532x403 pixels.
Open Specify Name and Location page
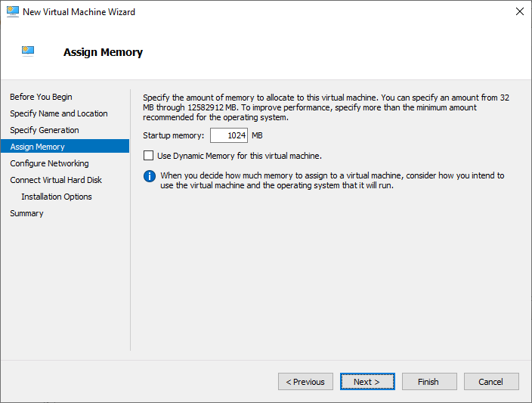pos(59,113)
